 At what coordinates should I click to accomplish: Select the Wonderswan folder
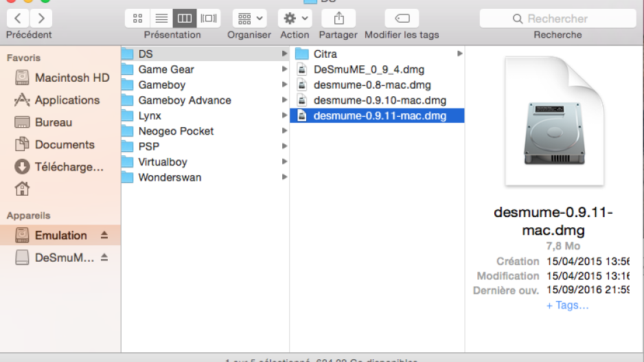pos(205,177)
